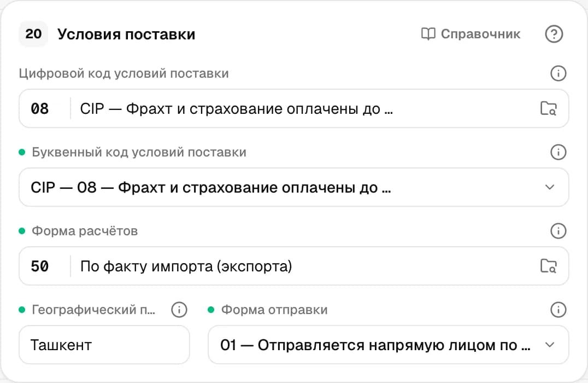Expand the Буквенный код условий поставки dropdown
The height and width of the screenshot is (383, 588).
[550, 187]
